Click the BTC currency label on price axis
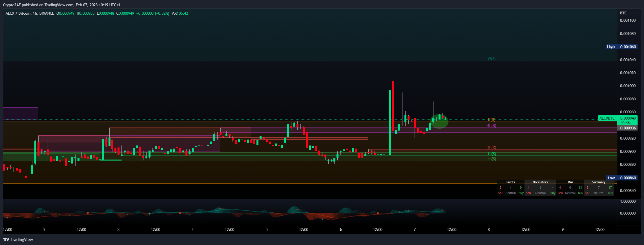 point(623,13)
